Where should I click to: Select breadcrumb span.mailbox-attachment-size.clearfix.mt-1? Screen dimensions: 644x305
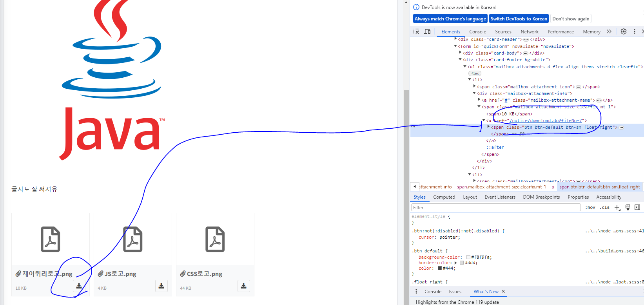[x=501, y=187]
